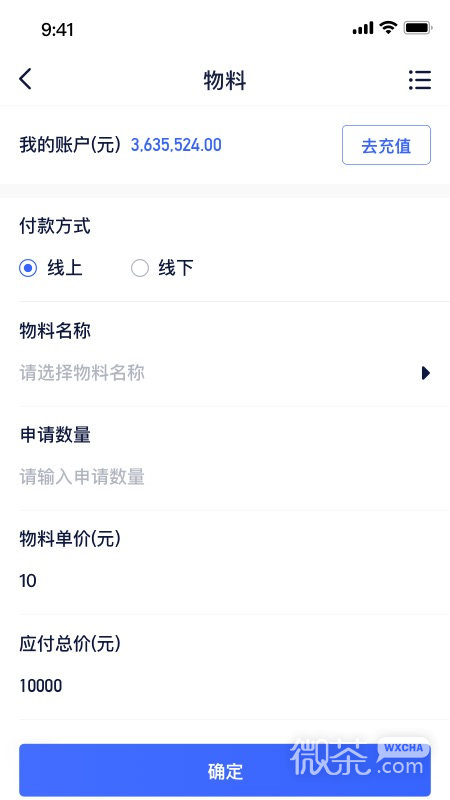450x800 pixels.
Task: Tap the 9:41 clock in status bar
Action: 57,30
